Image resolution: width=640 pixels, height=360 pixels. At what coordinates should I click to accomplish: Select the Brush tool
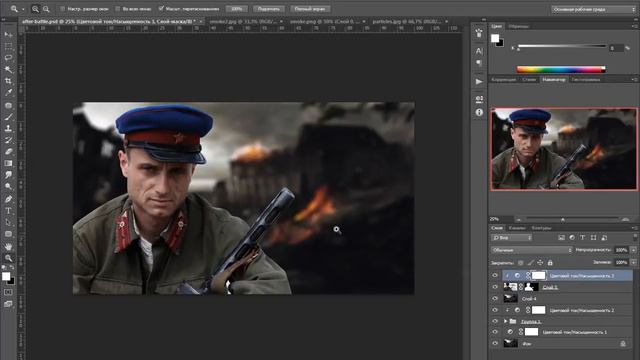click(8, 117)
